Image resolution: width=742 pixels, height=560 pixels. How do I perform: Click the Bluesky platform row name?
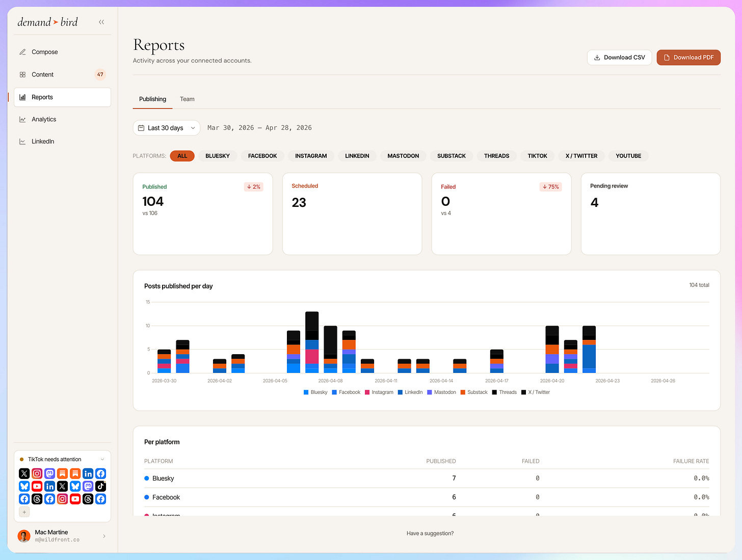(163, 478)
